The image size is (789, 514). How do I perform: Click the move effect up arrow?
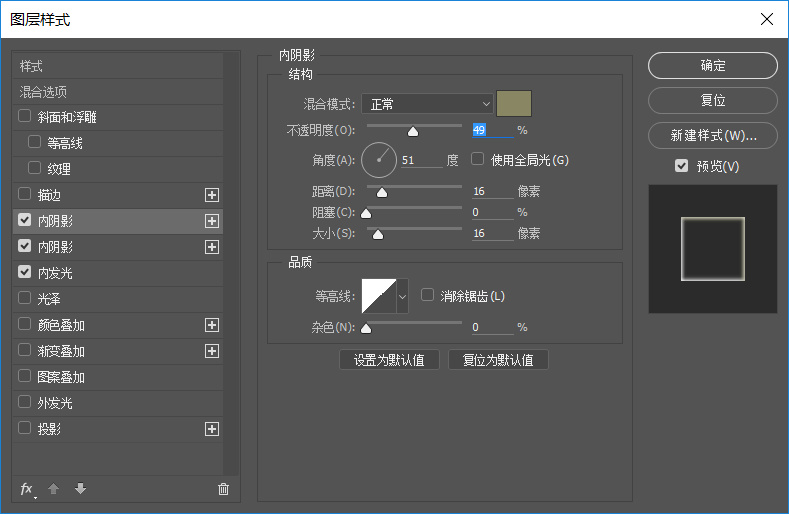54,489
